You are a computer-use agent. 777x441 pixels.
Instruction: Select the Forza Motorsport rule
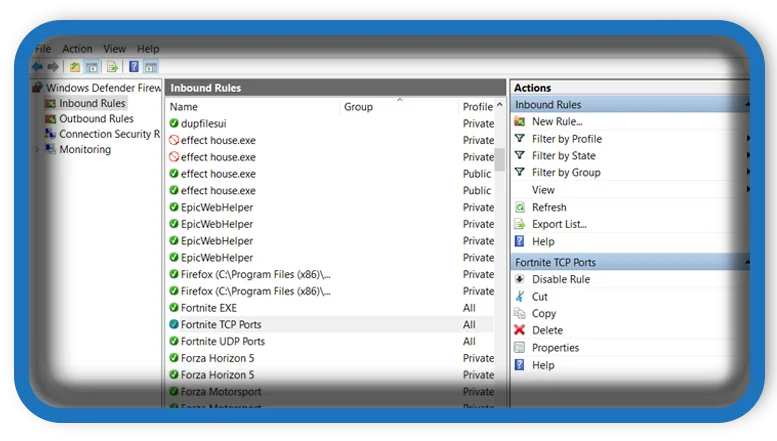[x=221, y=391]
